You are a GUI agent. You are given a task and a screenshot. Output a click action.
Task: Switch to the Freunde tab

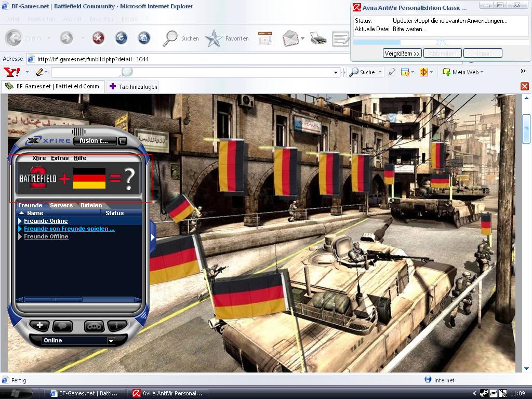[30, 205]
